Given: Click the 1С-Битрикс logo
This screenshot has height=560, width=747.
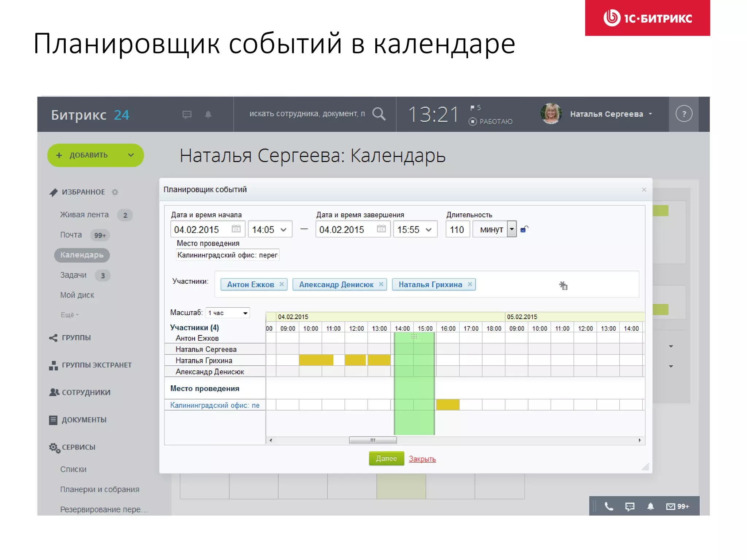Looking at the screenshot, I should click(647, 18).
